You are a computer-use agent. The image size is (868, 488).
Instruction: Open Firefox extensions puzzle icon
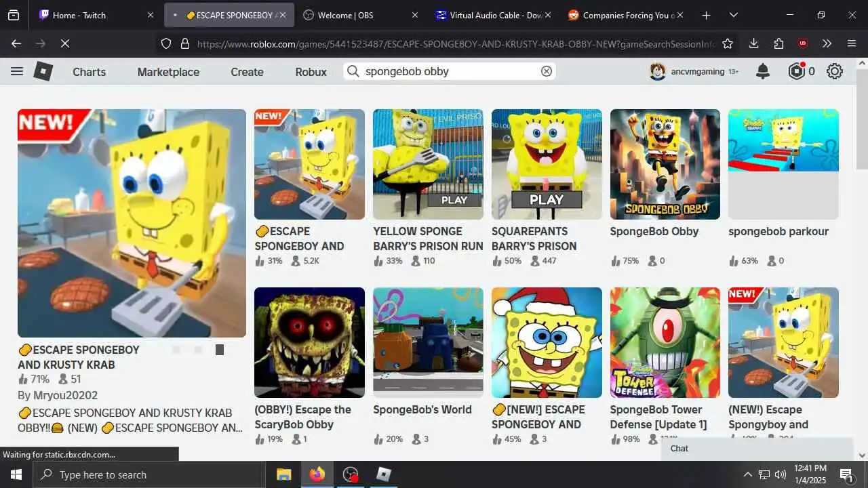coord(778,43)
